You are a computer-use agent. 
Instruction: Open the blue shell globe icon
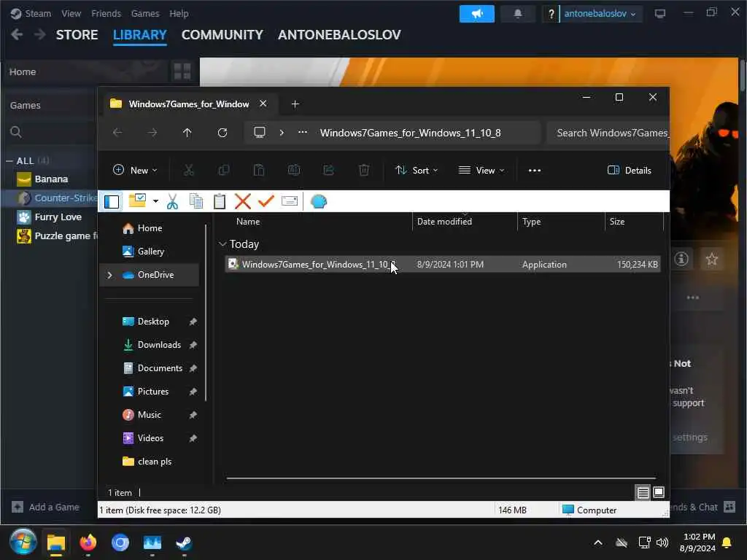[x=318, y=201]
